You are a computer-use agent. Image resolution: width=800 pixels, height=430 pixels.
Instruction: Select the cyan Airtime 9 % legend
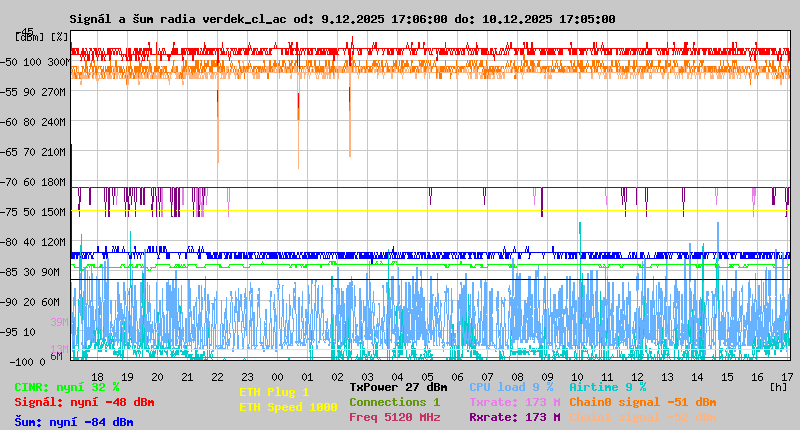click(607, 387)
